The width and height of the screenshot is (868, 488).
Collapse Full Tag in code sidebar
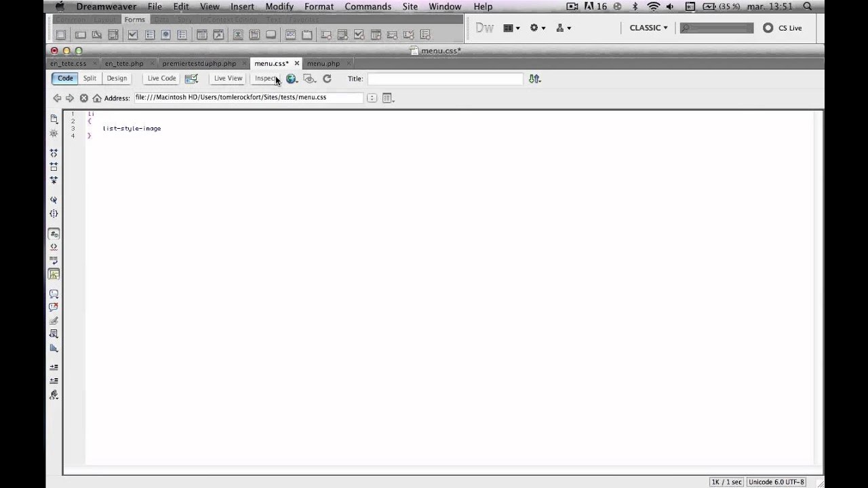point(54,152)
